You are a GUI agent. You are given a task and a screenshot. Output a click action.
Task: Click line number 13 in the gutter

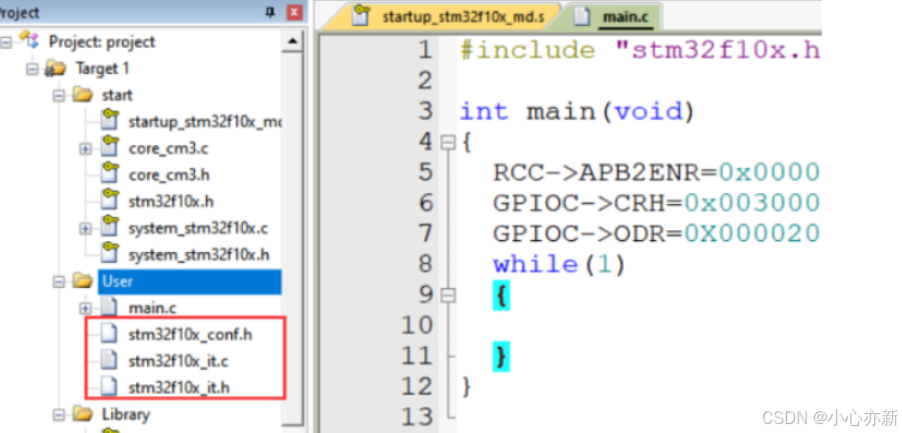click(416, 417)
